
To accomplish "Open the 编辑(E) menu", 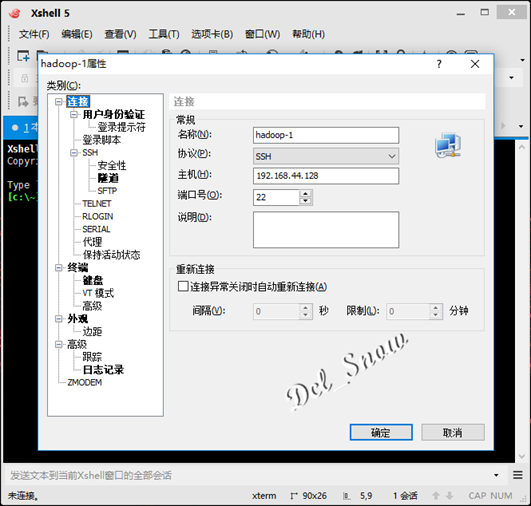I will click(x=77, y=34).
